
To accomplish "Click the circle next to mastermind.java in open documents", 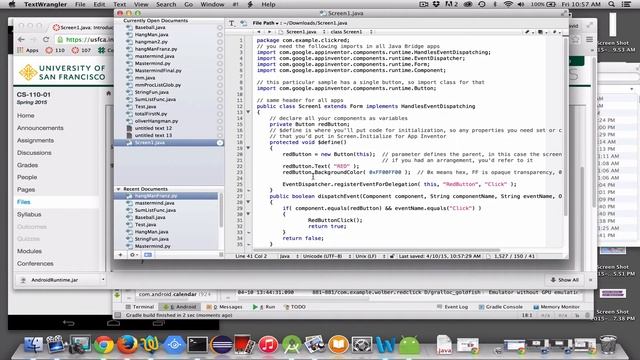I will click(x=220, y=56).
